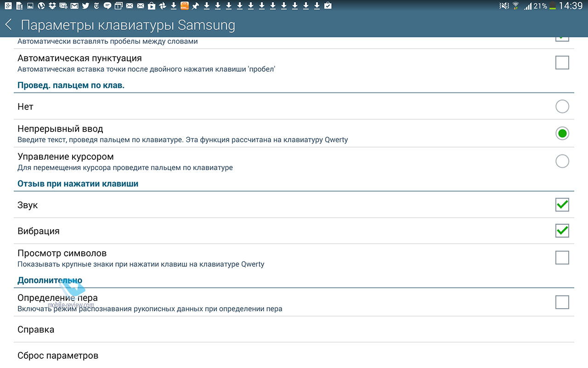Tap the Вибрация row label
Image resolution: width=588 pixels, height=368 pixels.
(39, 231)
